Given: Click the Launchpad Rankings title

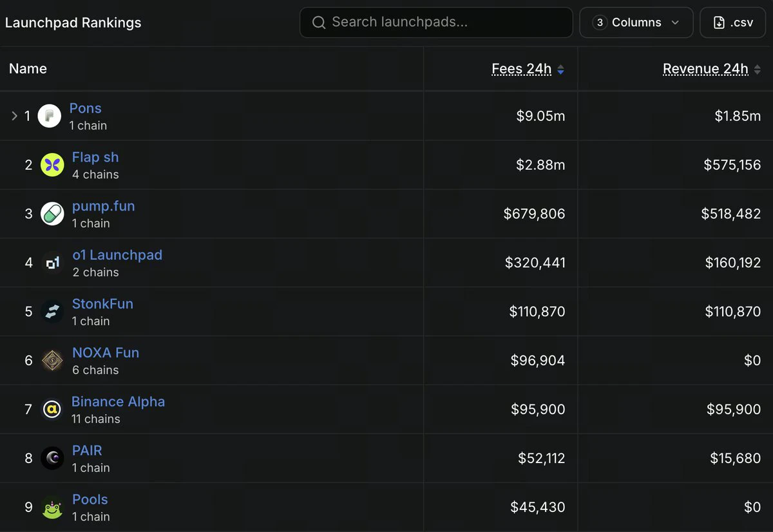Looking at the screenshot, I should (x=73, y=23).
